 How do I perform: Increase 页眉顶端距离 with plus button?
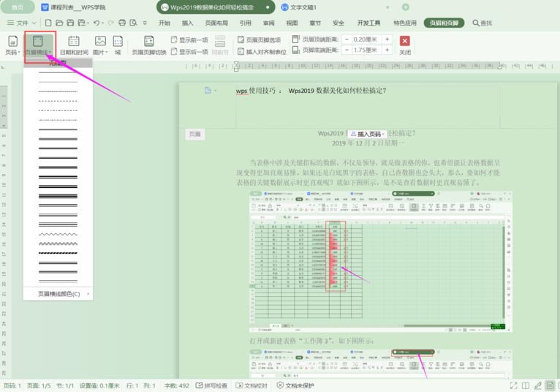click(387, 39)
